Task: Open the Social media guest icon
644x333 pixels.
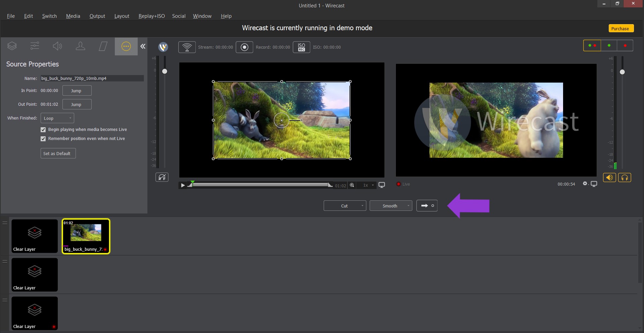Action: pos(80,46)
